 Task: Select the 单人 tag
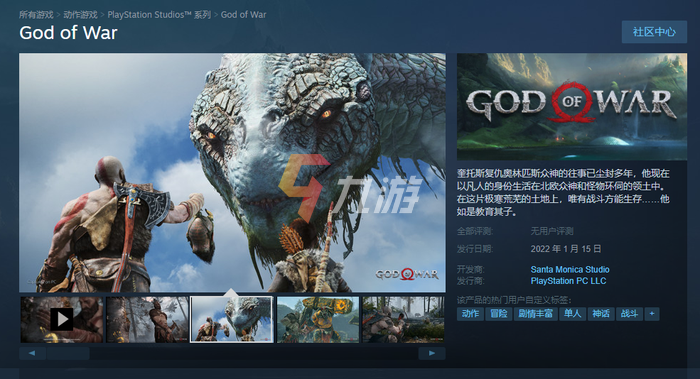(x=572, y=314)
